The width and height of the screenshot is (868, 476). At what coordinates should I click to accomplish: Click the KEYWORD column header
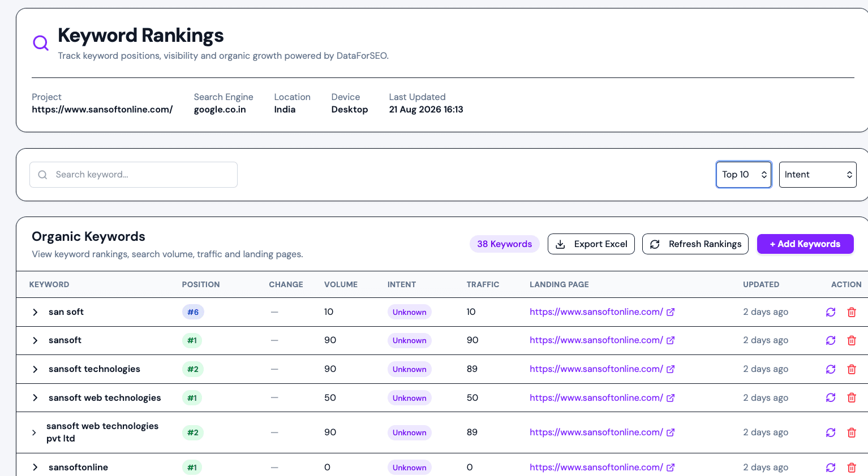click(x=49, y=284)
